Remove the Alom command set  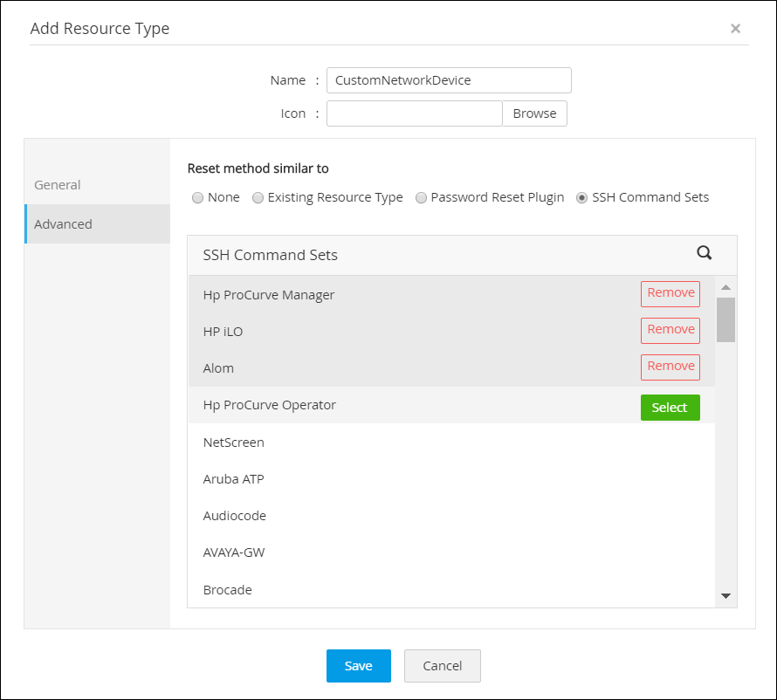[670, 367]
